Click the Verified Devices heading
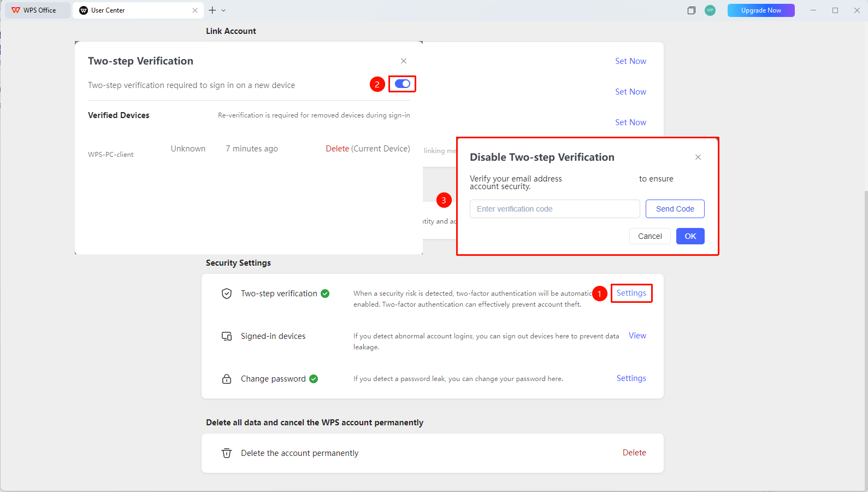The image size is (868, 492). [x=119, y=115]
